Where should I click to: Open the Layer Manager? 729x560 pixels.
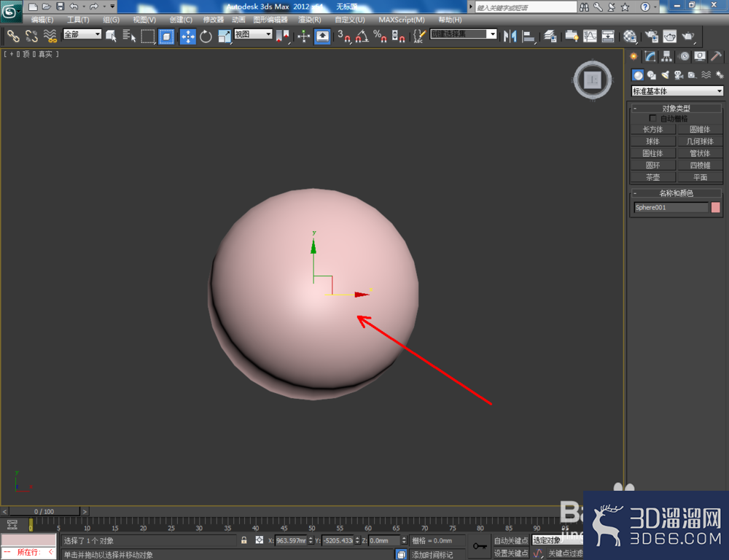(550, 36)
